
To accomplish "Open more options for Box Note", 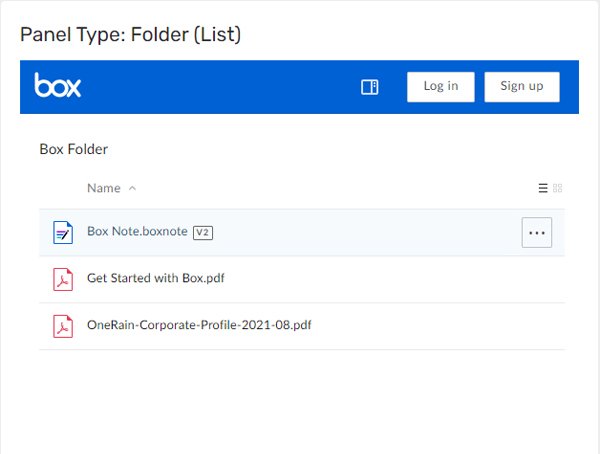I will (x=536, y=232).
